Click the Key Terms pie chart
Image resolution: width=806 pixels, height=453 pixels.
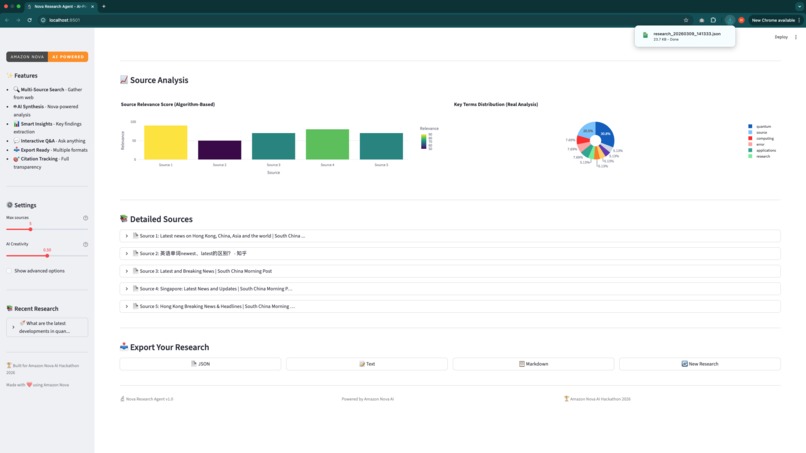point(595,140)
